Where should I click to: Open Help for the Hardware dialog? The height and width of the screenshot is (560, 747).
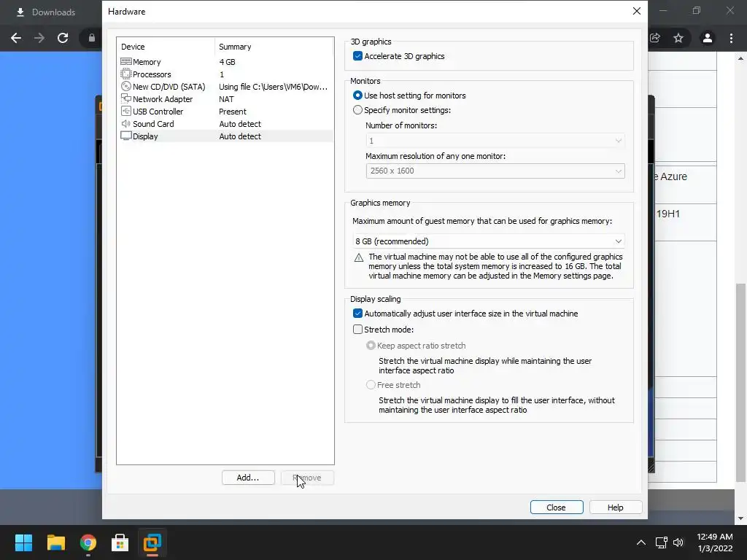[616, 507]
